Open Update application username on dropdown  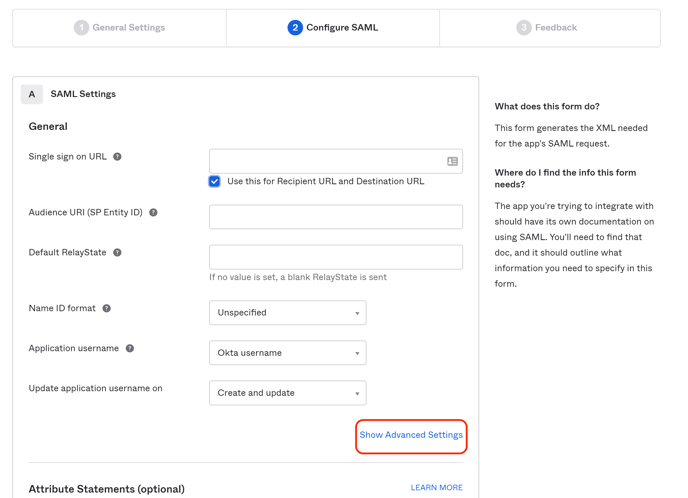[287, 393]
